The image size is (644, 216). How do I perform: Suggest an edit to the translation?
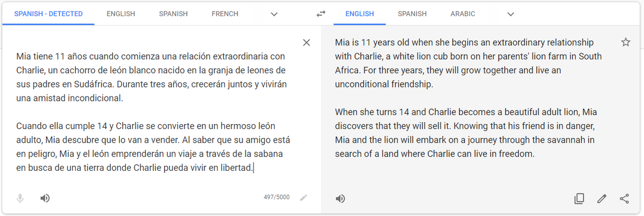[x=602, y=199]
